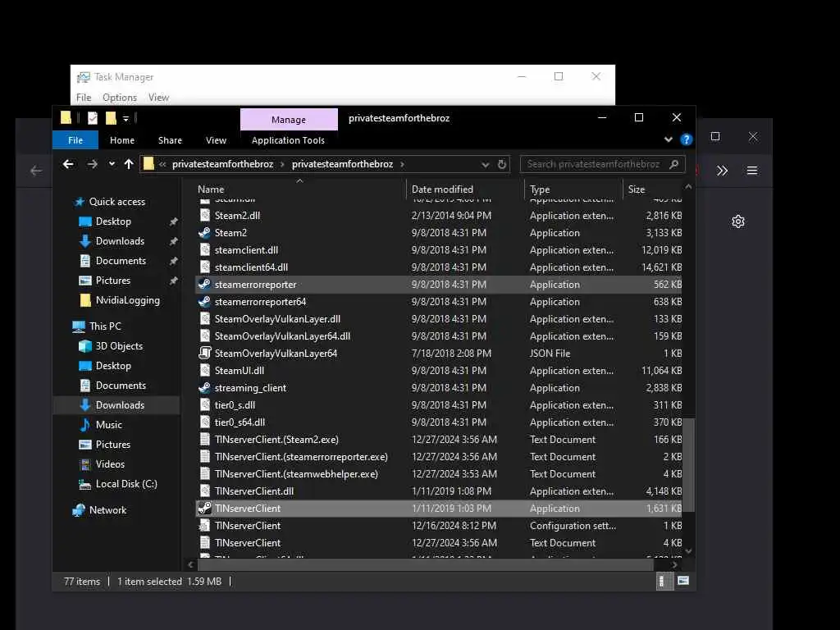This screenshot has height=630, width=840.
Task: Select tier0_s64.dll file row
Action: point(439,422)
